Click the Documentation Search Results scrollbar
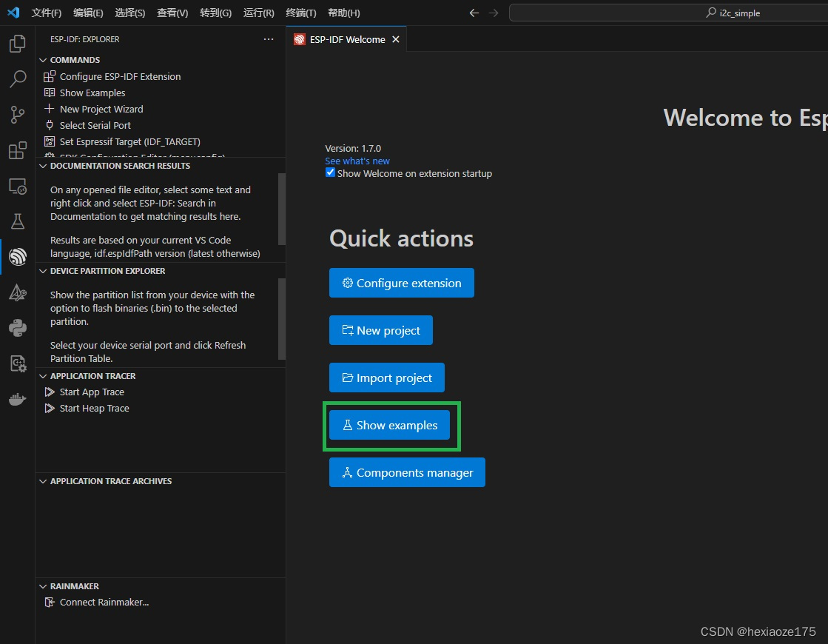Image resolution: width=828 pixels, height=644 pixels. [x=281, y=209]
